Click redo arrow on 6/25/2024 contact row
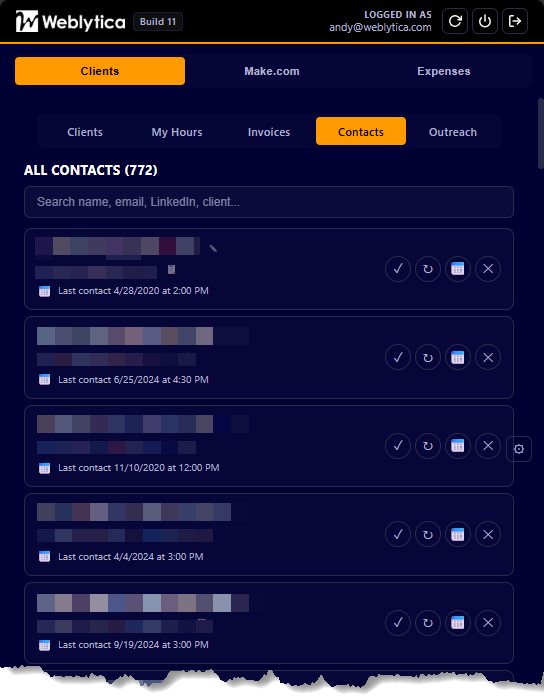This screenshot has width=544, height=696. (x=428, y=357)
